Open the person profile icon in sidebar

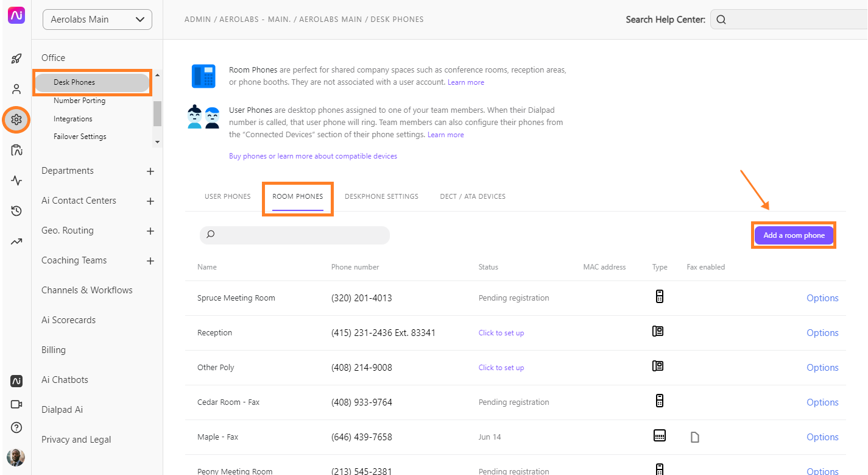click(x=16, y=89)
